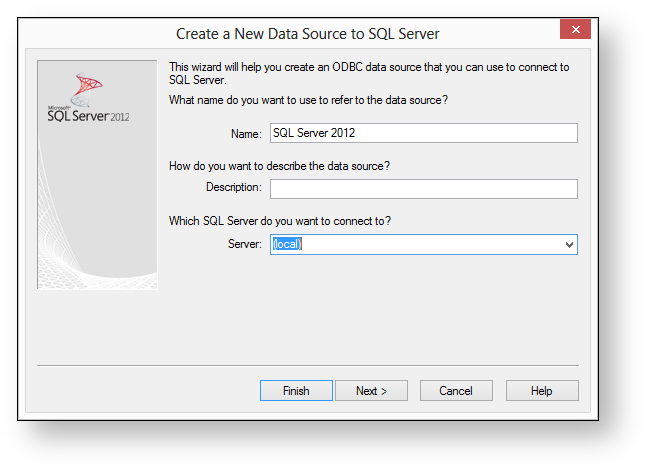The width and height of the screenshot is (647, 469).
Task: Click the wizard introduction text
Action: point(368,73)
